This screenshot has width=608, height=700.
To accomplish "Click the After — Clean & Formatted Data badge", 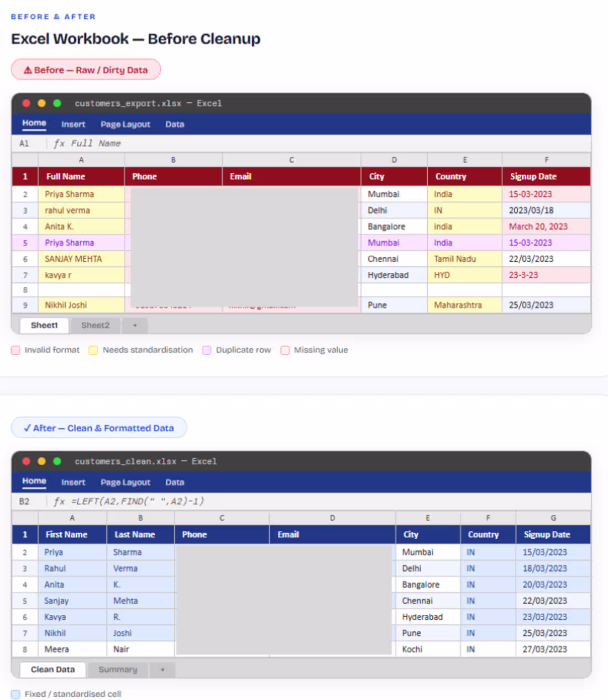I will tap(99, 428).
